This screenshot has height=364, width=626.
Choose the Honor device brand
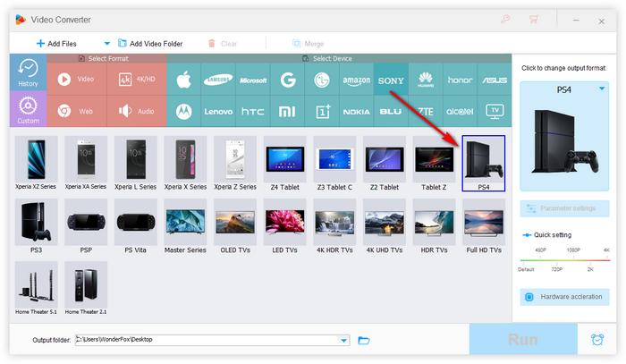coord(460,80)
